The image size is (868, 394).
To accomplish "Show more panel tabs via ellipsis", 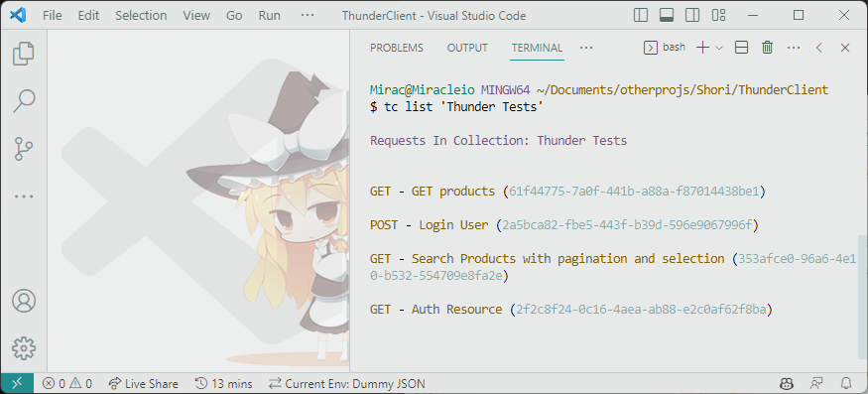I will (x=586, y=48).
